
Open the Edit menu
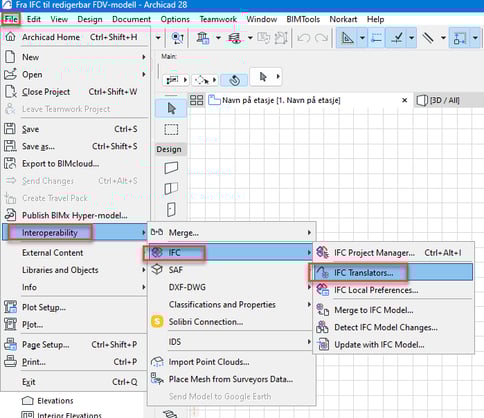pos(34,19)
